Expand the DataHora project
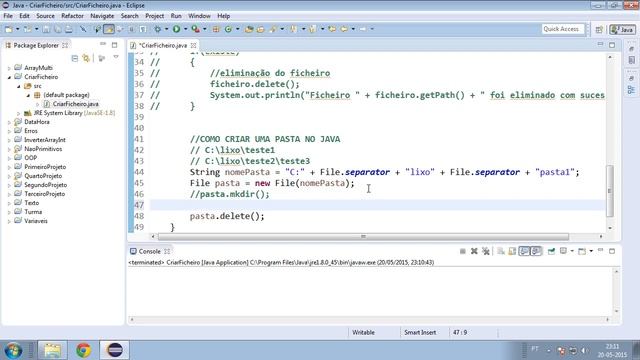 [x=9, y=122]
